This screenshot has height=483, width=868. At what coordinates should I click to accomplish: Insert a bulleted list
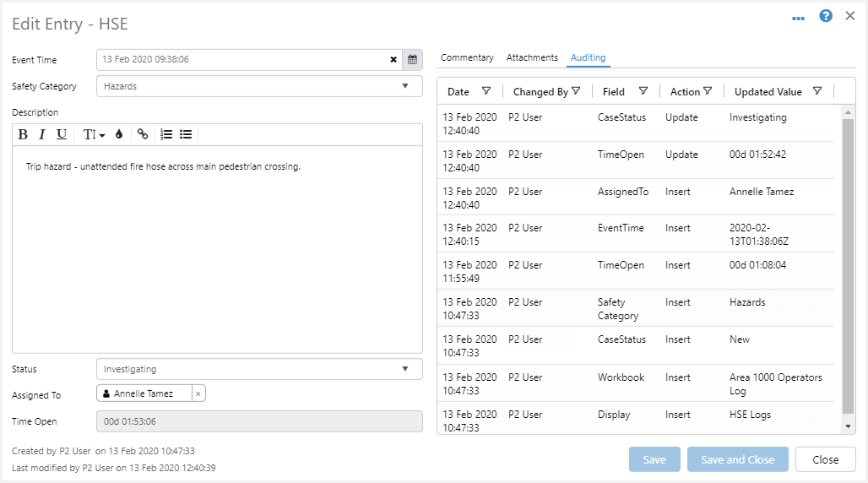coord(186,134)
